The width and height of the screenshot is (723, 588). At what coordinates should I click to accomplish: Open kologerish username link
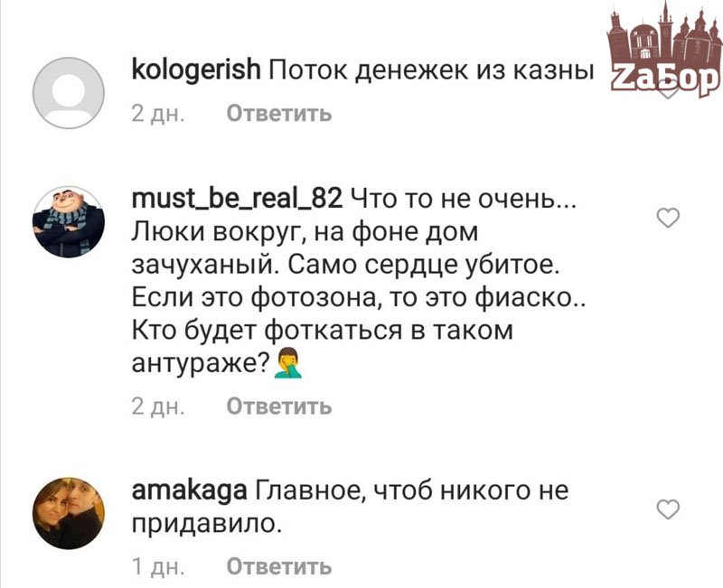click(x=196, y=71)
